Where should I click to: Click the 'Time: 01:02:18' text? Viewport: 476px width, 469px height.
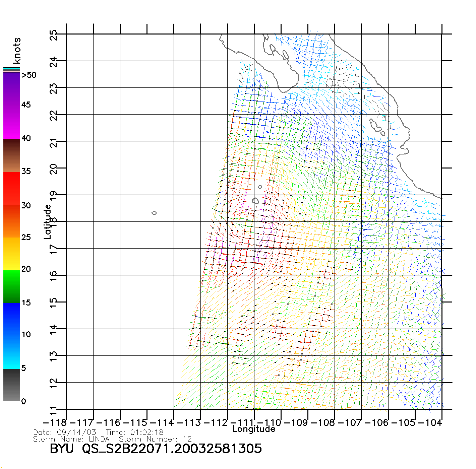click(134, 432)
